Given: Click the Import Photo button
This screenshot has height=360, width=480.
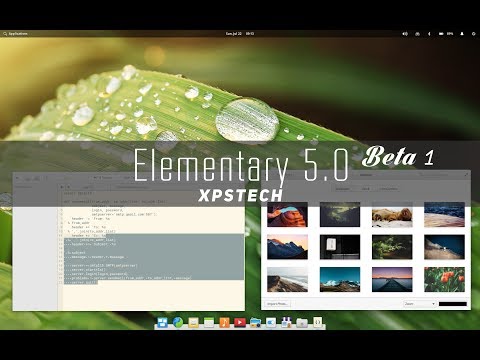Looking at the screenshot, I should click(277, 304).
